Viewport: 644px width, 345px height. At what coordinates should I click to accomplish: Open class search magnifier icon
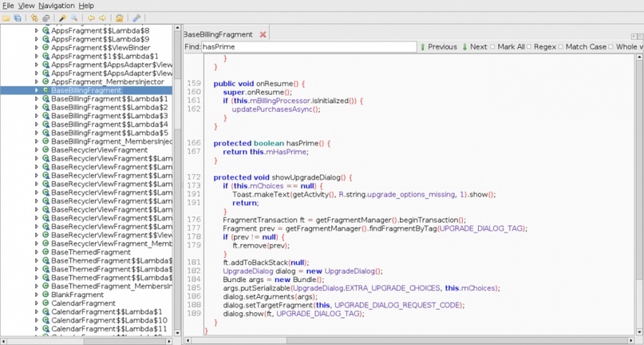click(x=73, y=18)
